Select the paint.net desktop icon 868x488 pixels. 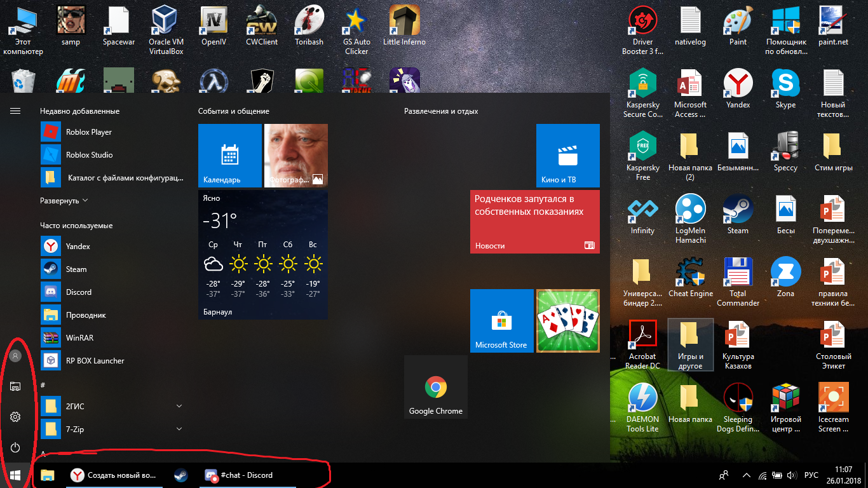point(833,27)
